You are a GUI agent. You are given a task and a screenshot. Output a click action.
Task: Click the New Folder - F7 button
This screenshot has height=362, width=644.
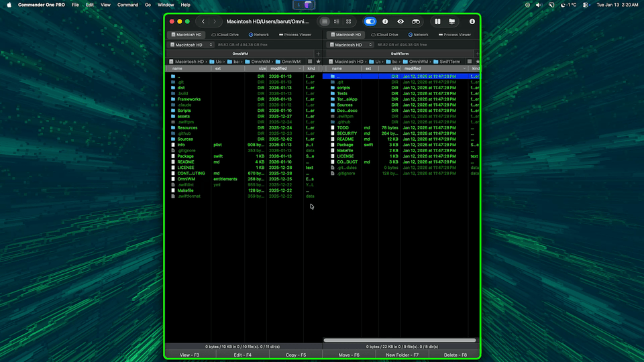pyautogui.click(x=402, y=355)
